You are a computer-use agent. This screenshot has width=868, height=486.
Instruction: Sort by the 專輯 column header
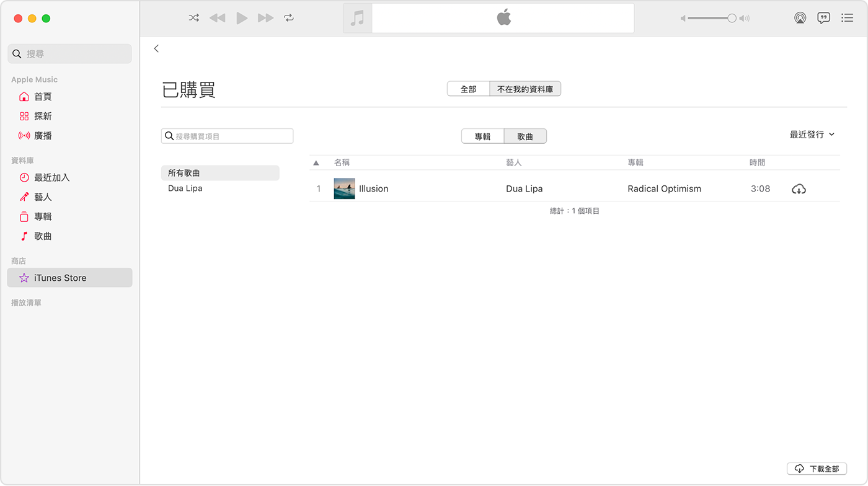pos(635,162)
